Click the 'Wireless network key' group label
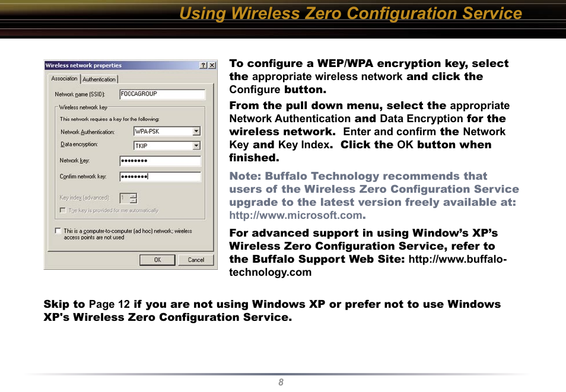The width and height of the screenshot is (566, 392). [83, 107]
